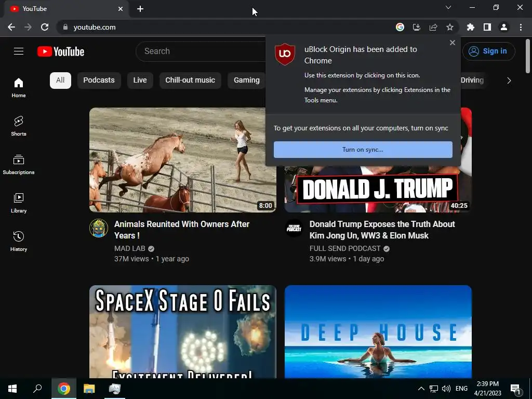Toggle the Chrome side panel

[x=487, y=27]
